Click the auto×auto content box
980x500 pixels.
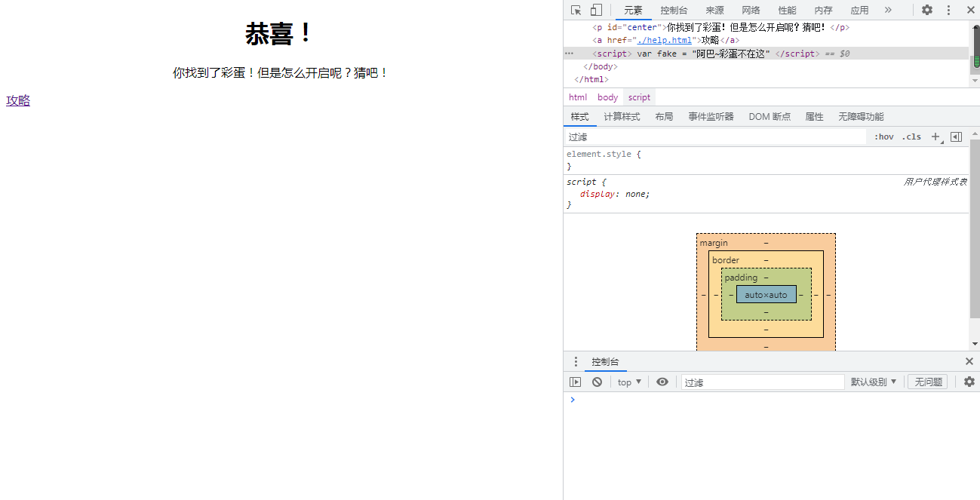click(766, 295)
